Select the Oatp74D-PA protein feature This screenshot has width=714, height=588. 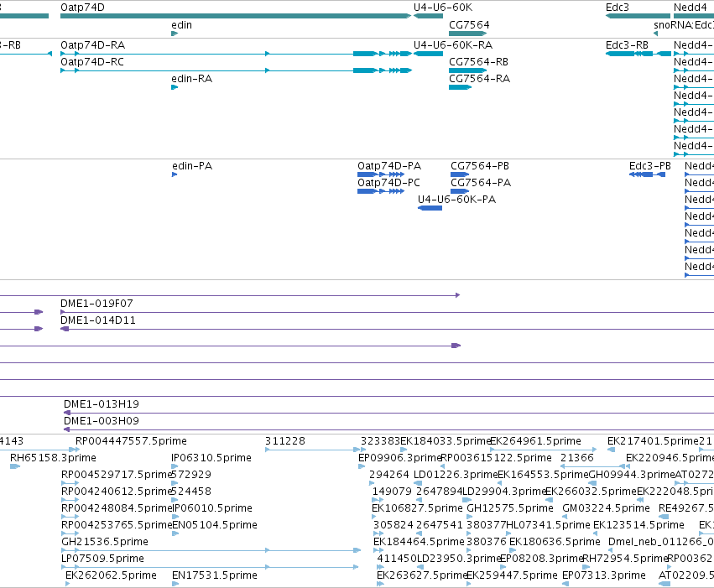click(x=381, y=174)
